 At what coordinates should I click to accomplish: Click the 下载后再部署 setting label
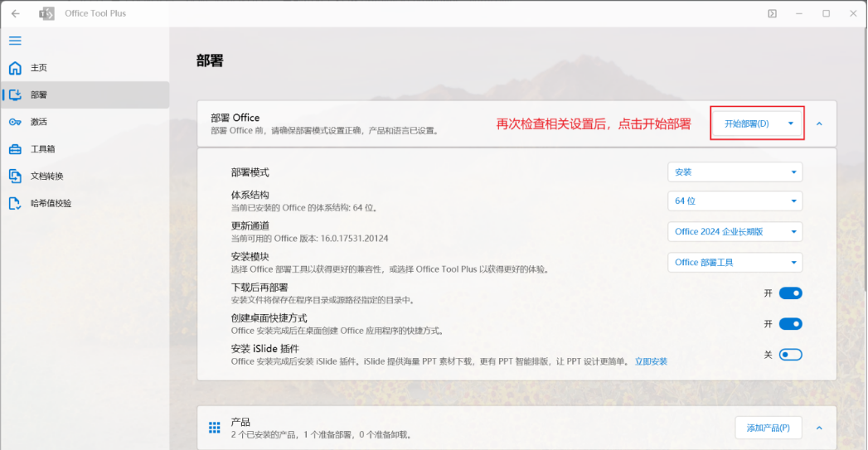pos(259,288)
